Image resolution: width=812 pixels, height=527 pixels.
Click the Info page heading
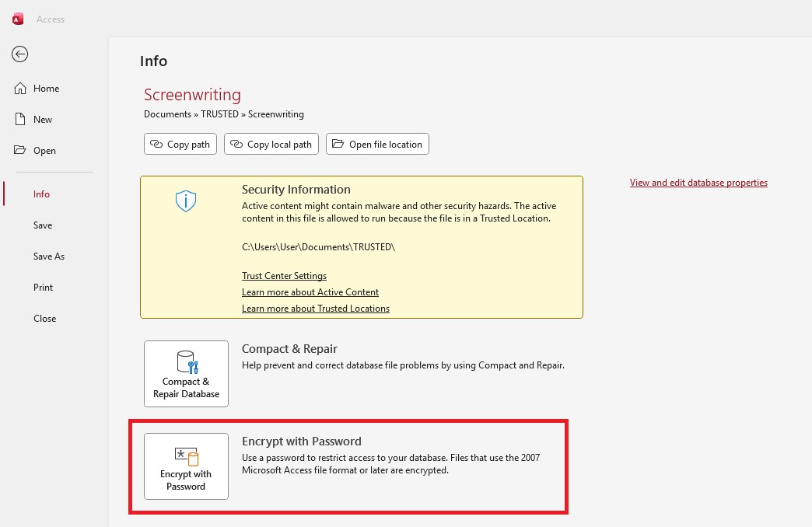(153, 61)
